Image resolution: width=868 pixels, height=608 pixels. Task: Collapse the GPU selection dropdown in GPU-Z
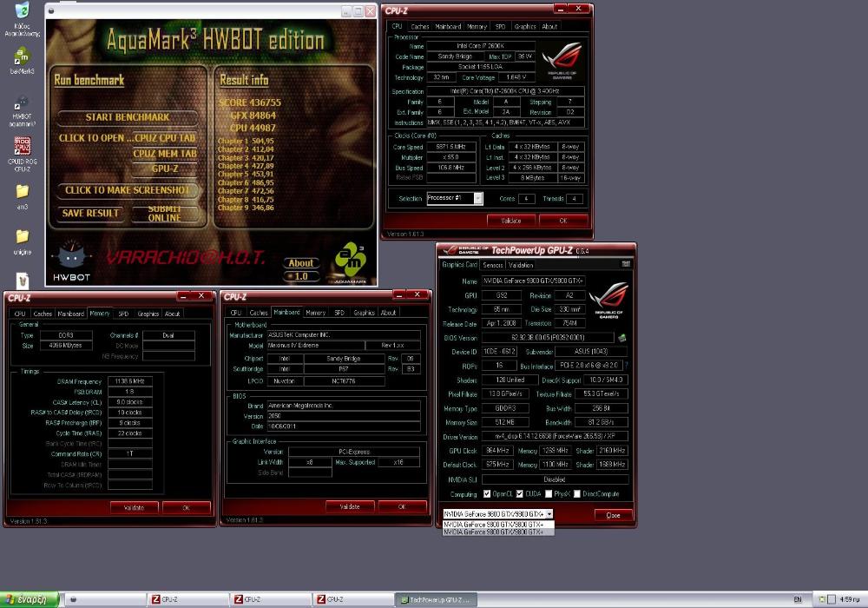tap(549, 514)
